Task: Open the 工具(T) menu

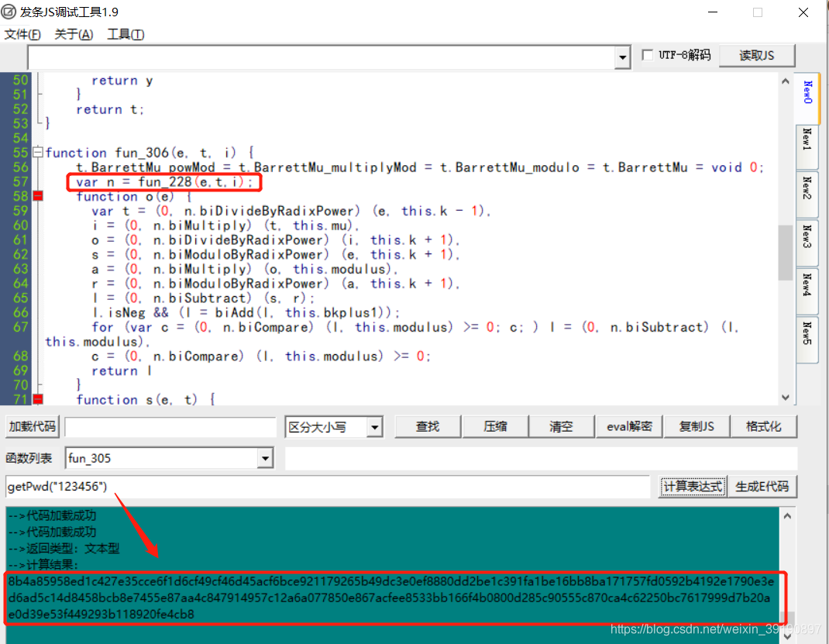Action: click(x=126, y=34)
